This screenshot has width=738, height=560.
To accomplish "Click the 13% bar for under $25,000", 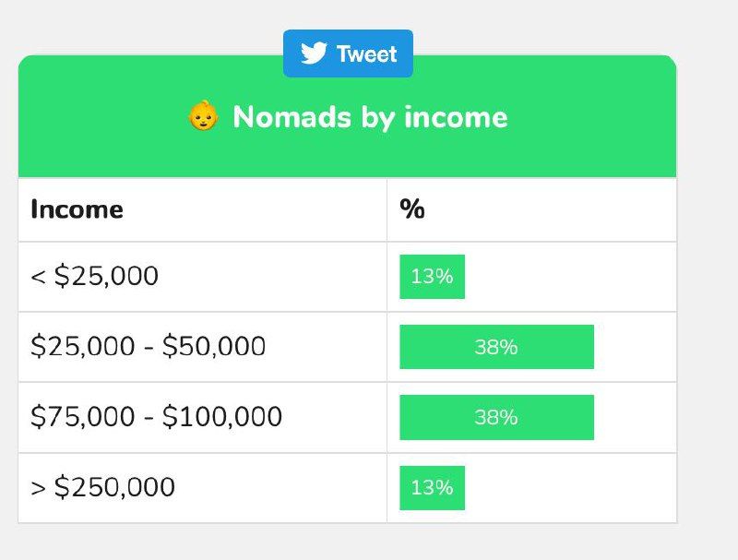I will pyautogui.click(x=432, y=276).
